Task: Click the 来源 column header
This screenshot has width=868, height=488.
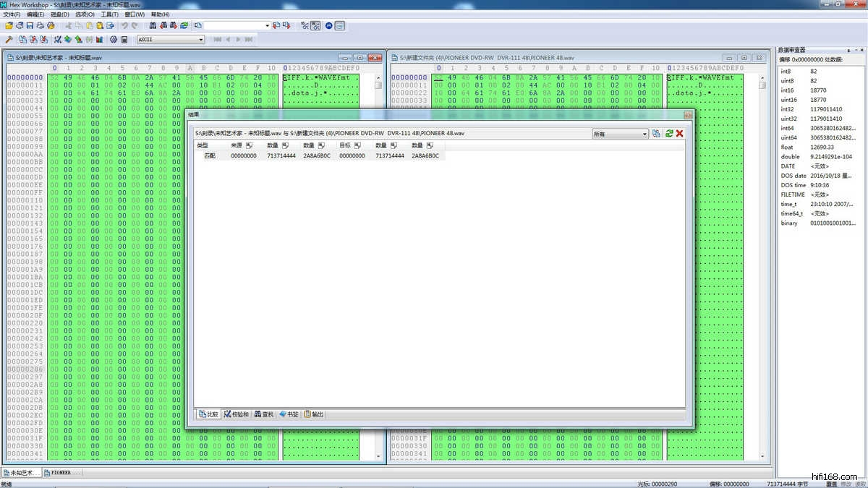Action: 237,145
